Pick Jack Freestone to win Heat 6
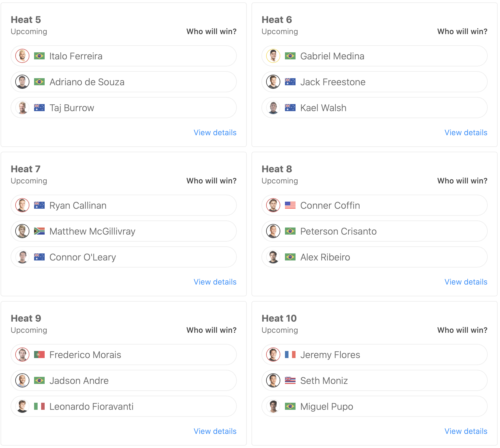 374,82
